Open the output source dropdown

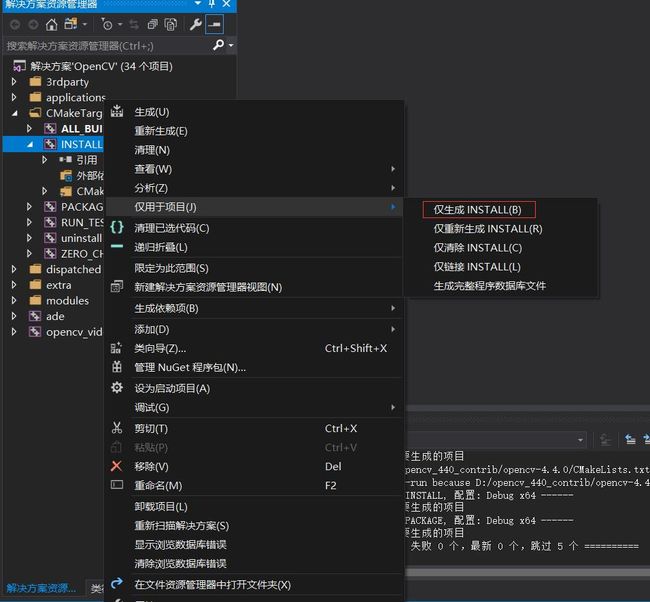[580, 440]
